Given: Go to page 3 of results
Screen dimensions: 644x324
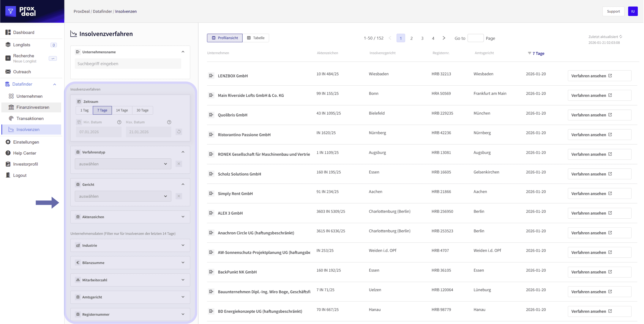Looking at the screenshot, I should coord(422,38).
